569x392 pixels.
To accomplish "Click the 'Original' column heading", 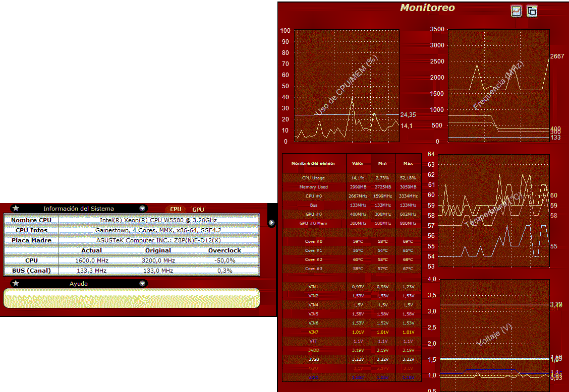I will click(158, 250).
